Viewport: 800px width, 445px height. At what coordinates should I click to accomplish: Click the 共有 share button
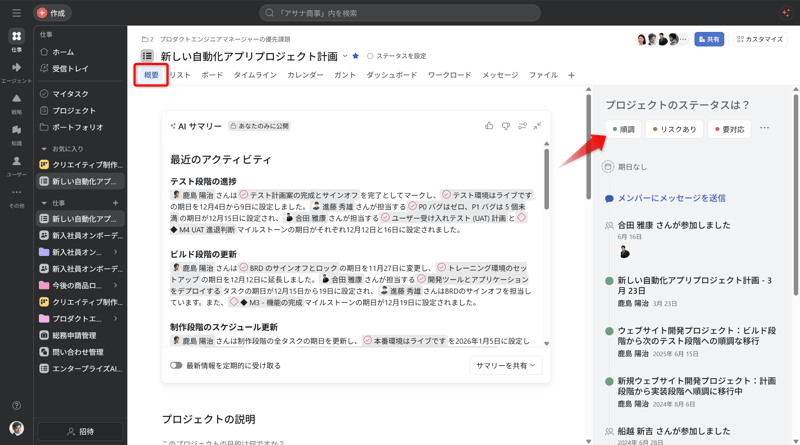[x=709, y=39]
